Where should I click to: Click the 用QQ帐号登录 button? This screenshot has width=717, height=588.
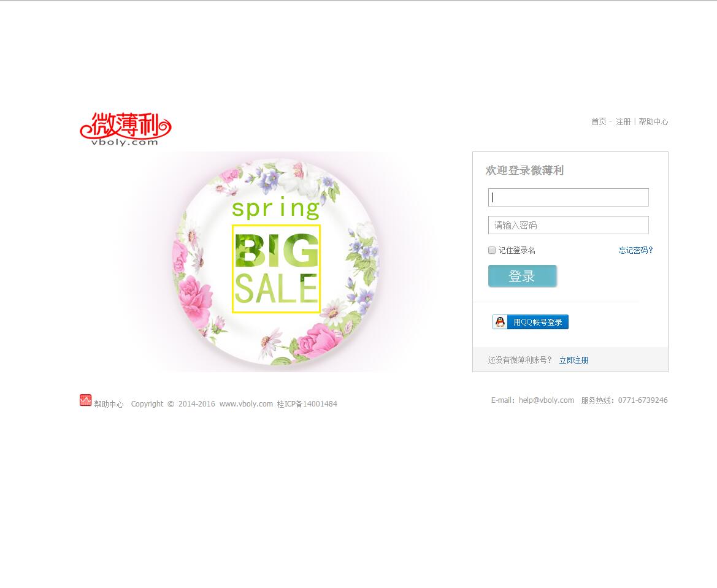pyautogui.click(x=531, y=322)
